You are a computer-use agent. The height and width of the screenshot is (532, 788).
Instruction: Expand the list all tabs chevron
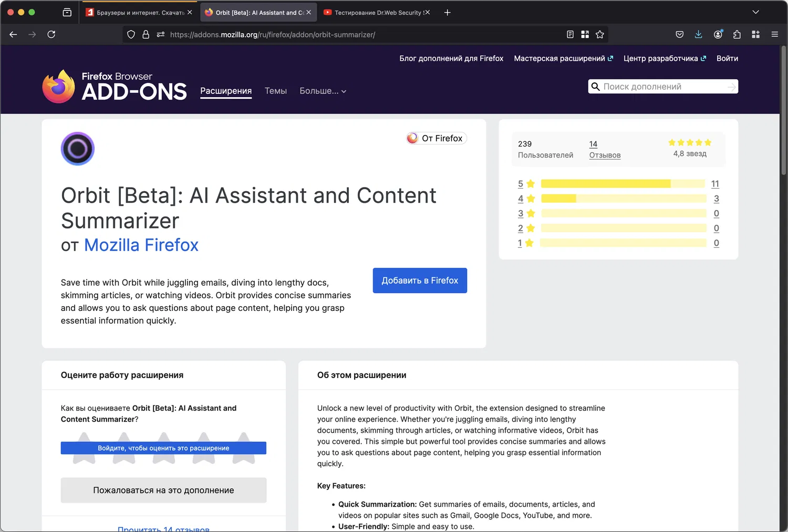click(x=755, y=12)
